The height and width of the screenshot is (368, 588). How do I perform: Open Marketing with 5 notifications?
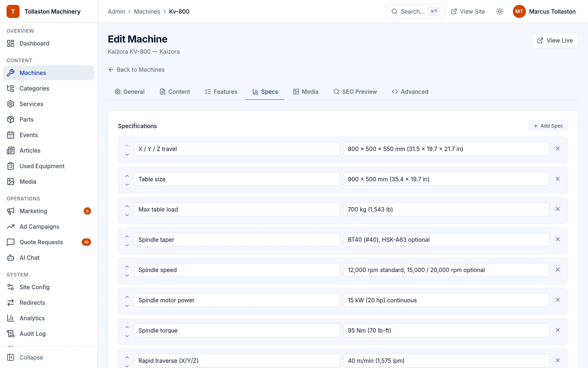click(x=49, y=211)
